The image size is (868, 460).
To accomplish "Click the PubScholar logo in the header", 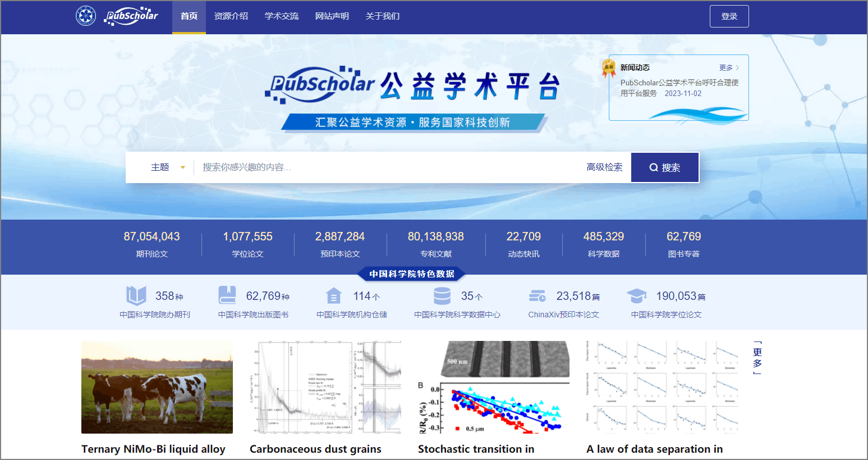I will 131,16.
